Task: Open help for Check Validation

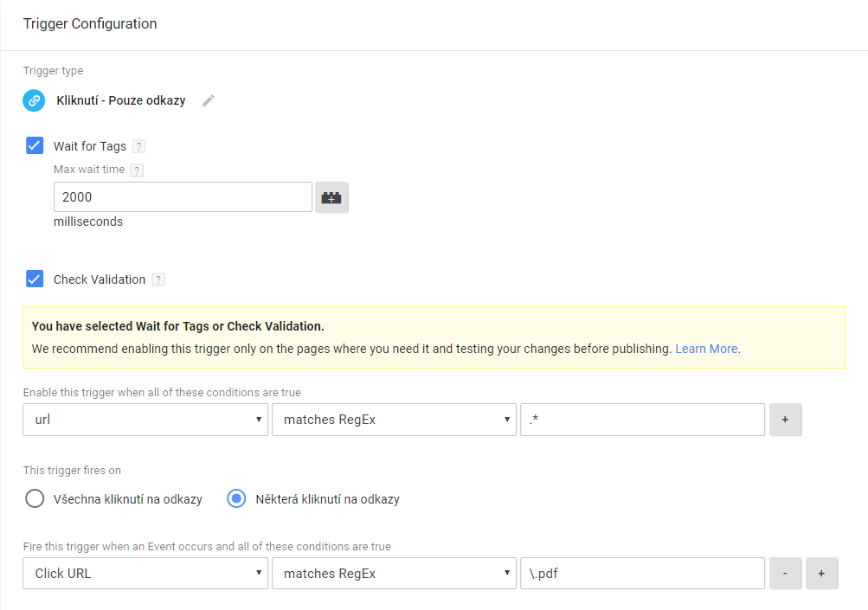Action: (x=158, y=280)
